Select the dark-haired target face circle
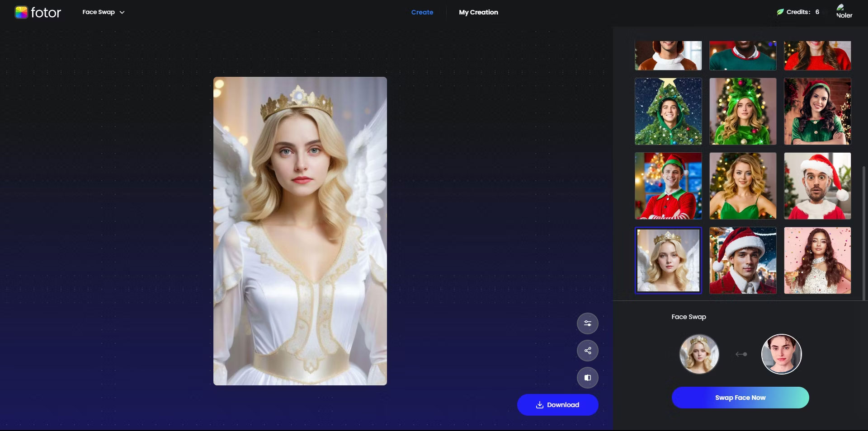This screenshot has width=868, height=431. tap(781, 354)
